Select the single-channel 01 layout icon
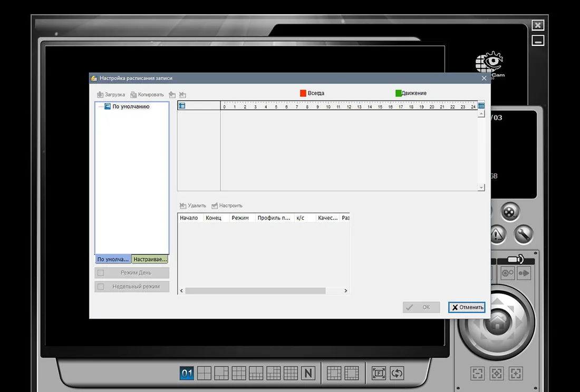580x392 pixels. pos(187,373)
